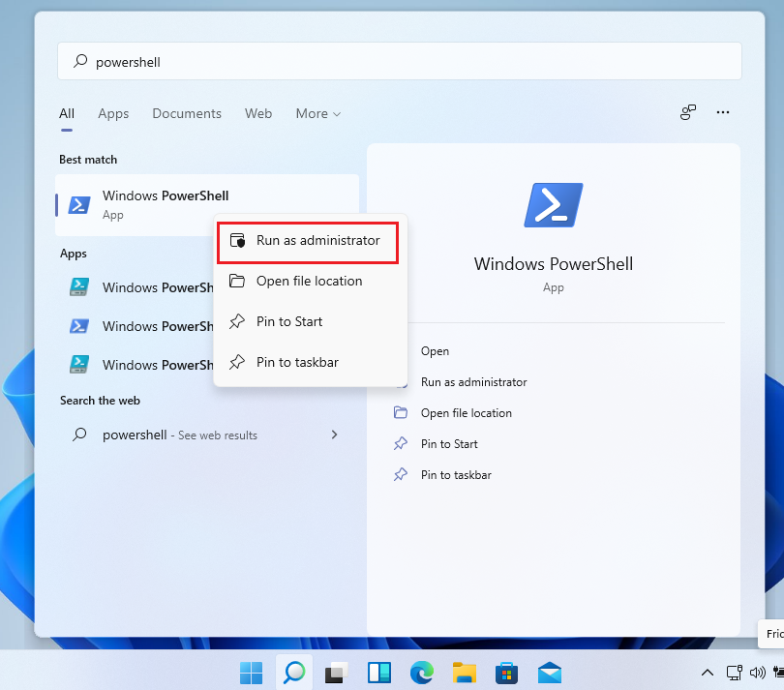Open the search account options icon
The width and height of the screenshot is (784, 690).
pyautogui.click(x=687, y=112)
